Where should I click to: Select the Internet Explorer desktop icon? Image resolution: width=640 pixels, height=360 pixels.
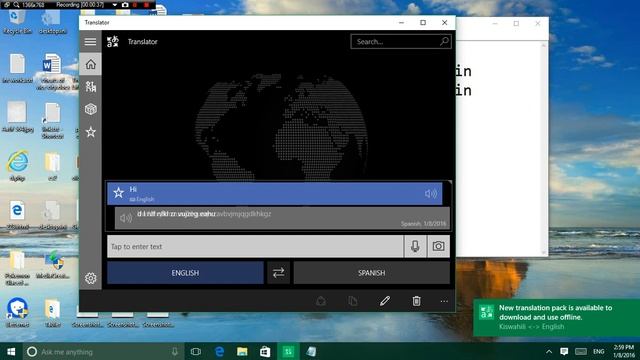17,165
